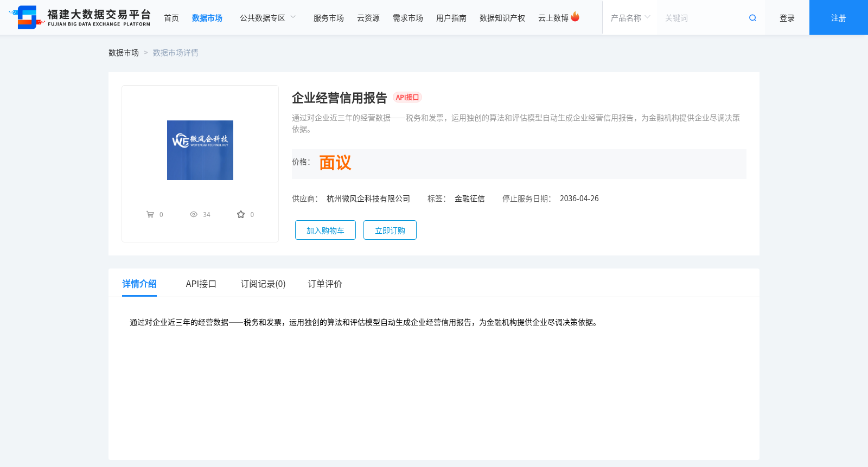Expand the 公共数据专区 dropdown menu
The image size is (868, 467).
coord(268,18)
